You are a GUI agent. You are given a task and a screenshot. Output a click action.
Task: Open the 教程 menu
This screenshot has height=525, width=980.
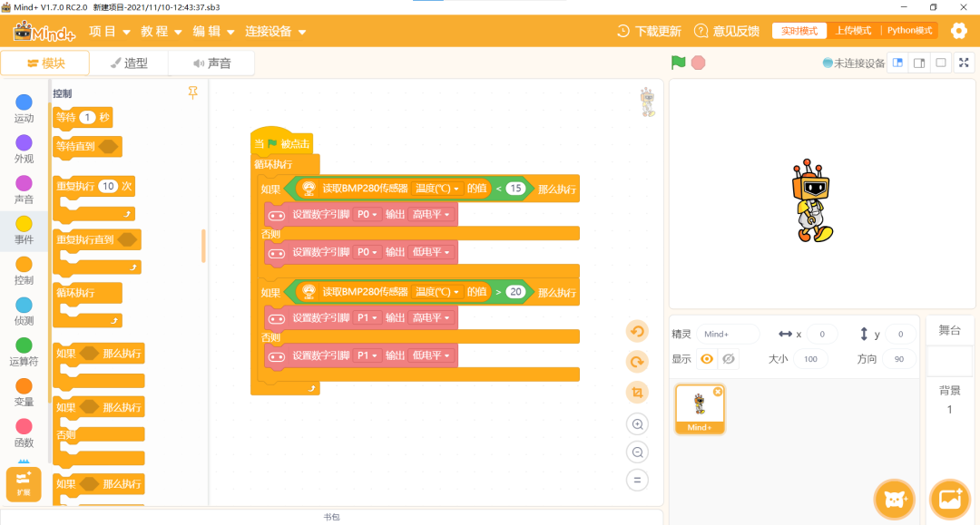click(x=162, y=31)
